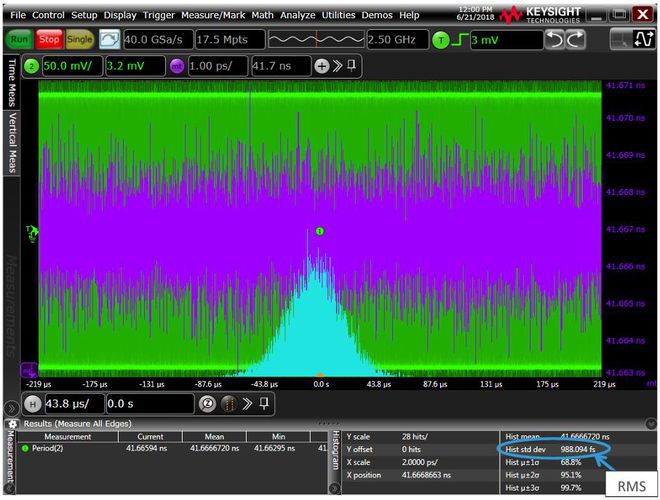Image resolution: width=660 pixels, height=500 pixels.
Task: Click the Mean column header
Action: 214,436
